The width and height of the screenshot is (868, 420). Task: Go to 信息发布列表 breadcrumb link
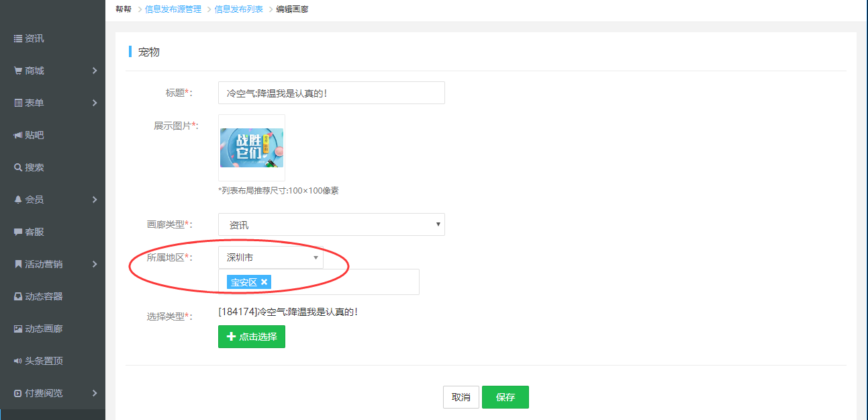pyautogui.click(x=238, y=9)
